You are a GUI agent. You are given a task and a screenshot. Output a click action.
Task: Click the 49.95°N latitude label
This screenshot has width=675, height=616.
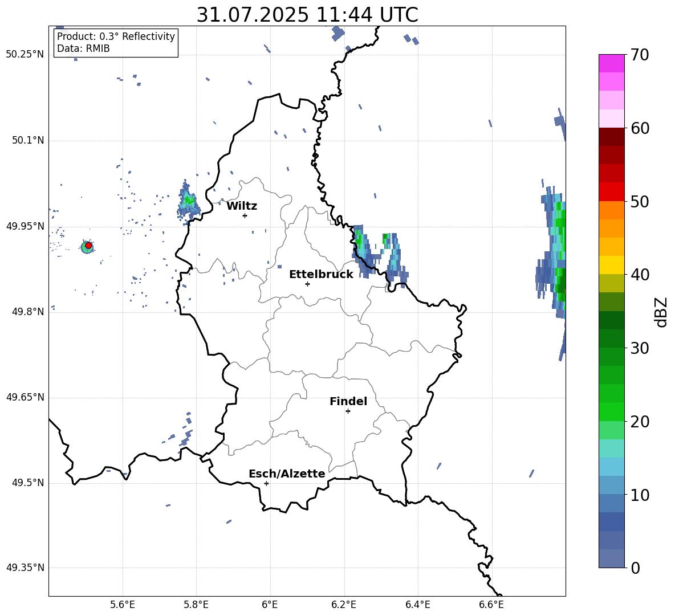click(x=25, y=226)
